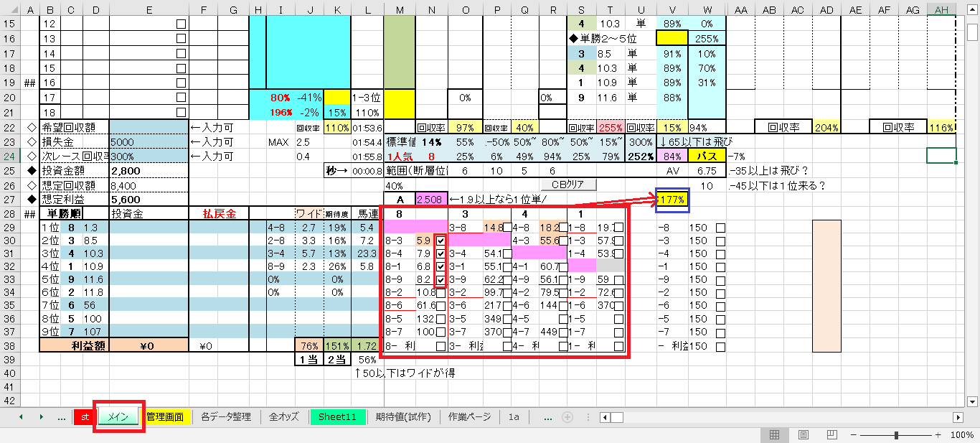
Task: Switch to Page Layout view
Action: (804, 435)
